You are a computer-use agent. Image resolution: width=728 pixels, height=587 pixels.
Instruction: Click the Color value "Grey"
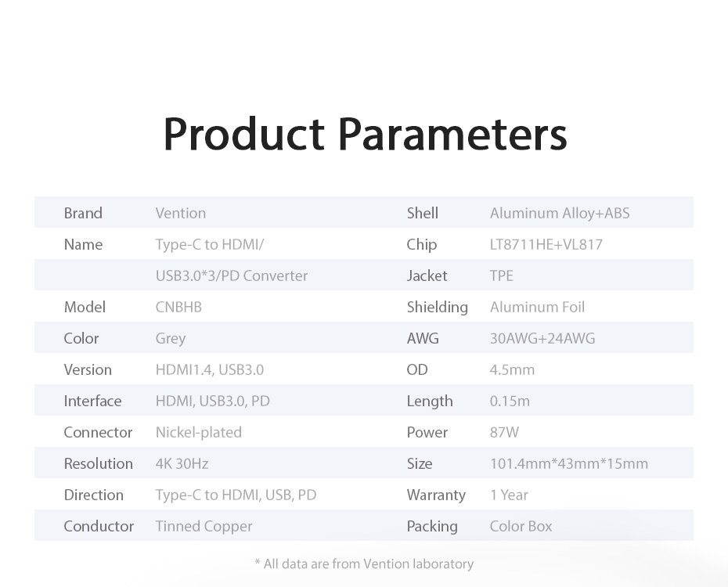[x=171, y=338]
